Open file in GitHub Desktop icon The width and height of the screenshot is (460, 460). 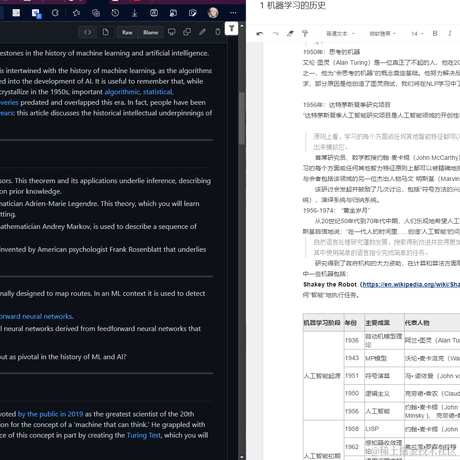tap(172, 32)
